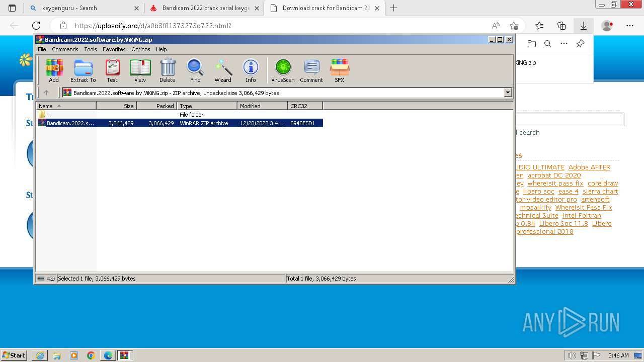Viewport: 644px width, 362px height.
Task: Open browser Collections icon
Action: tap(561, 26)
